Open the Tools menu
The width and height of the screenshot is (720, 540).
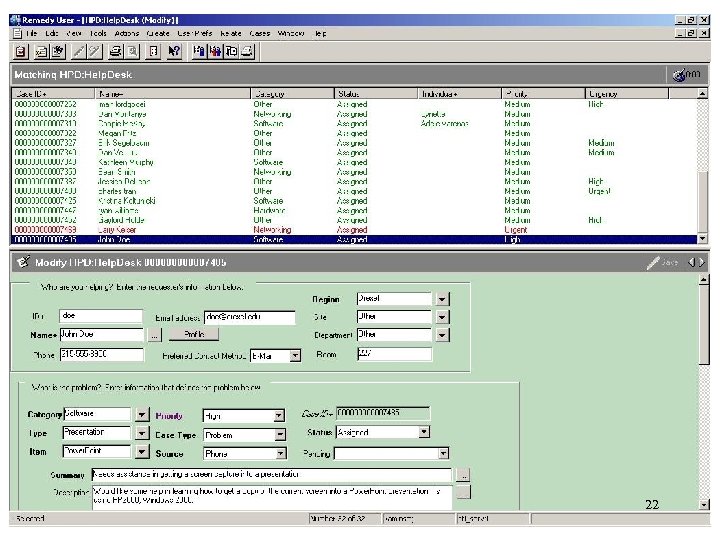pos(100,33)
